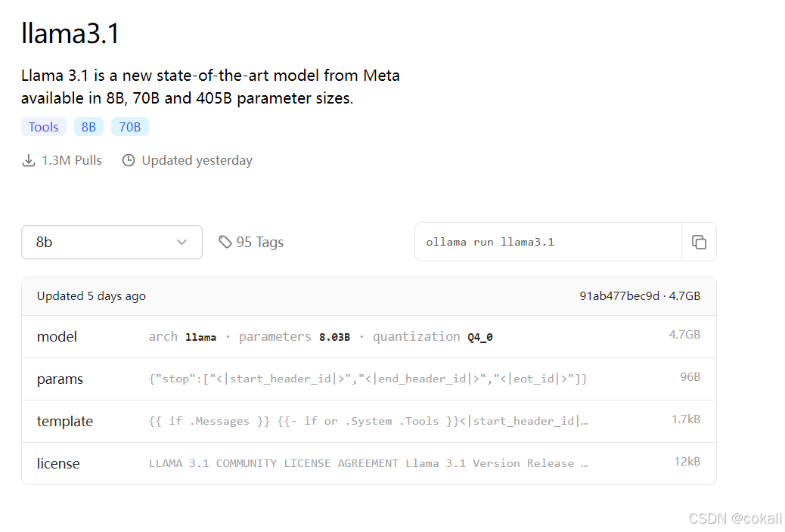This screenshot has height=532, width=785.
Task: Click the tag icon beside 95 Tags
Action: point(225,243)
